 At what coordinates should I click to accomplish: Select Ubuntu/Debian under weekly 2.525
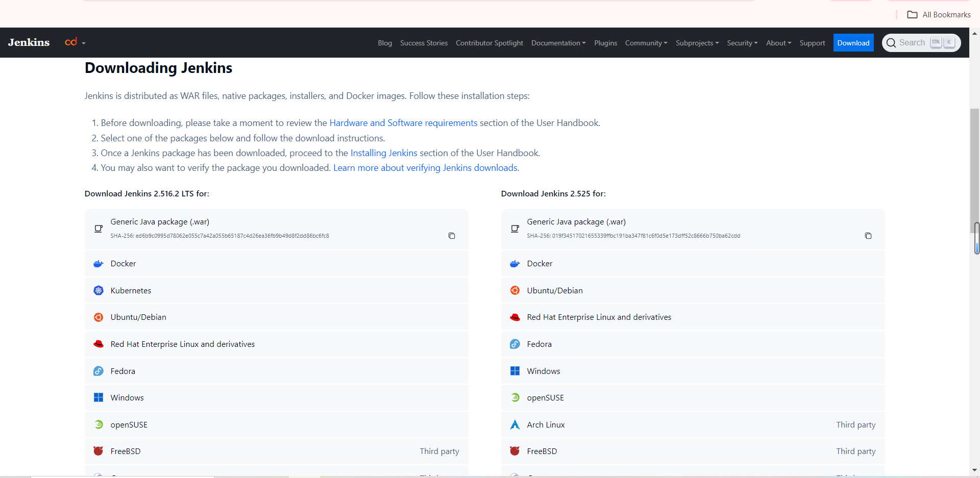(693, 290)
